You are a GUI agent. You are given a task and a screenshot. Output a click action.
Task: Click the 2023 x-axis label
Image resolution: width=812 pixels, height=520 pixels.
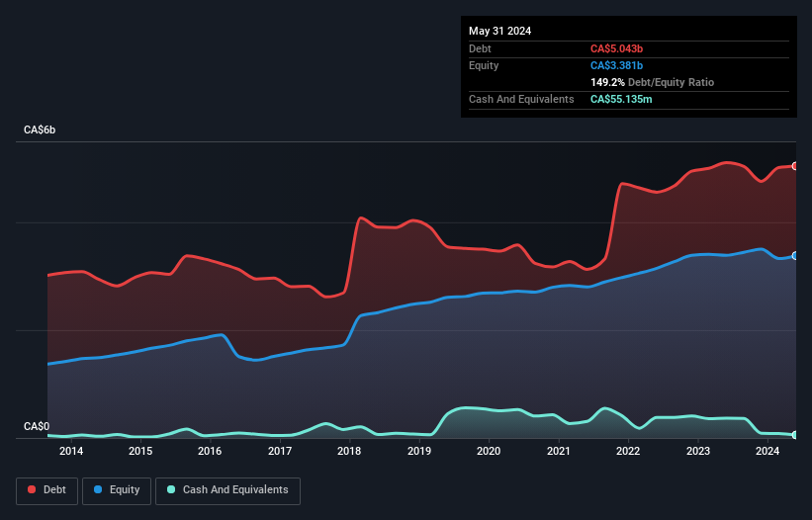[698, 451]
